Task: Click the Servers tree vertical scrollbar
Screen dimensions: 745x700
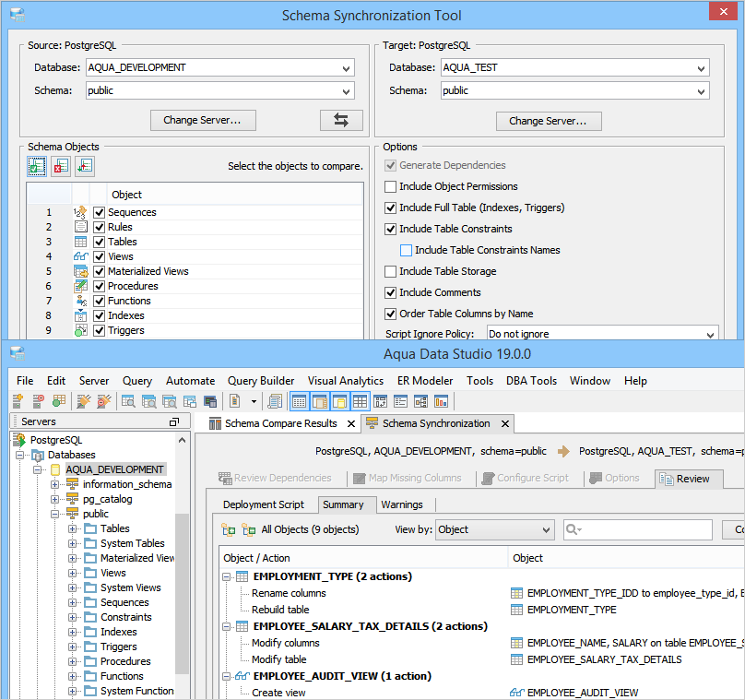Action: [182, 593]
